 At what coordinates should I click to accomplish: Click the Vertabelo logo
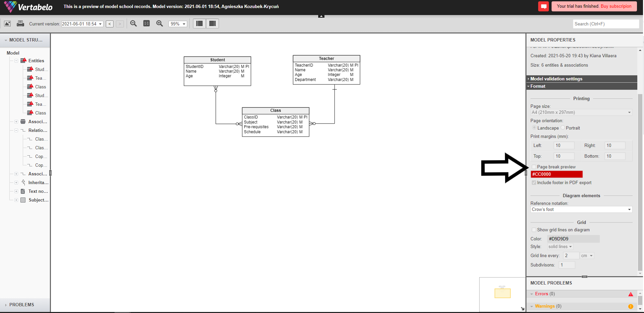click(28, 7)
